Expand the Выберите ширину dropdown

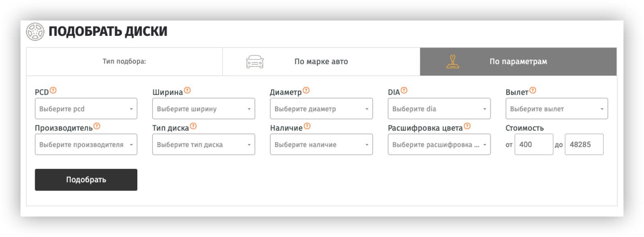(x=203, y=109)
